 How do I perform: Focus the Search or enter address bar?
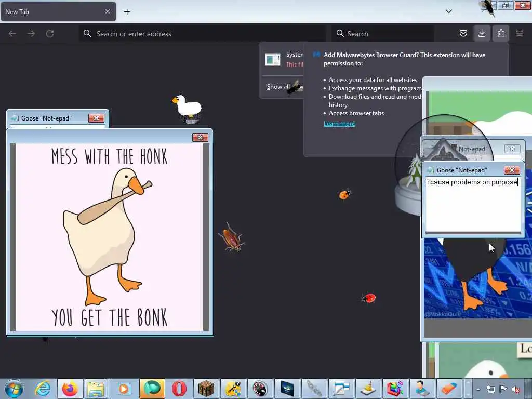(203, 34)
